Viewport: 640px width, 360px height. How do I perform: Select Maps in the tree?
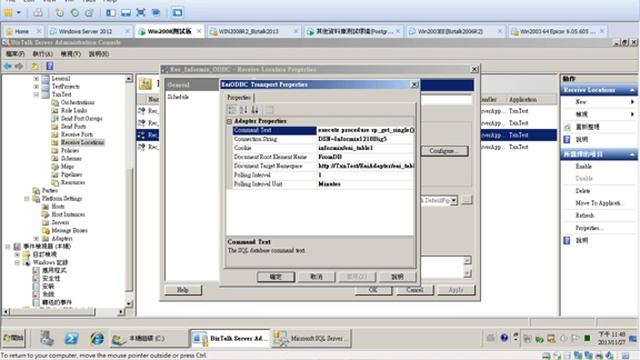click(67, 167)
